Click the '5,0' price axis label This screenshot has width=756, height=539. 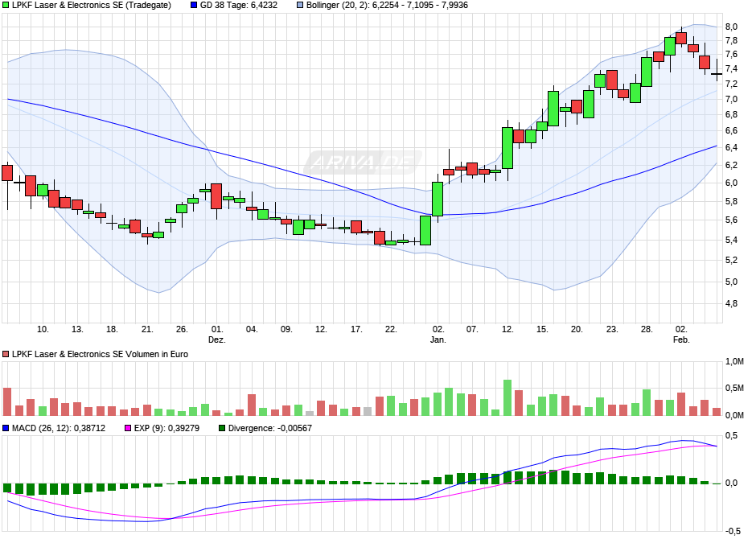coord(731,282)
